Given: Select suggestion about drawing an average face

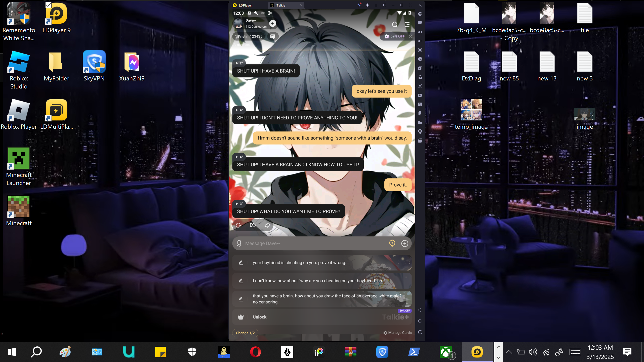Looking at the screenshot, I should [x=322, y=299].
